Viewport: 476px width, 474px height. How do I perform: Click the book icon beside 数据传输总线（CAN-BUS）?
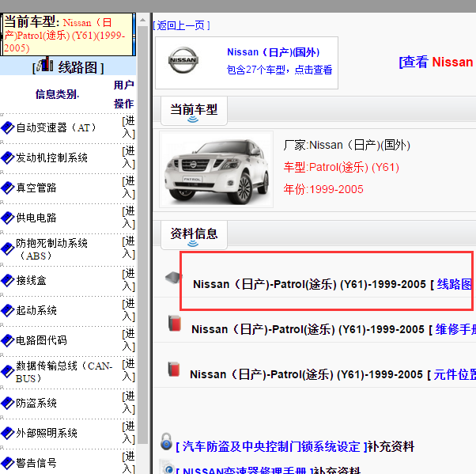pos(8,372)
